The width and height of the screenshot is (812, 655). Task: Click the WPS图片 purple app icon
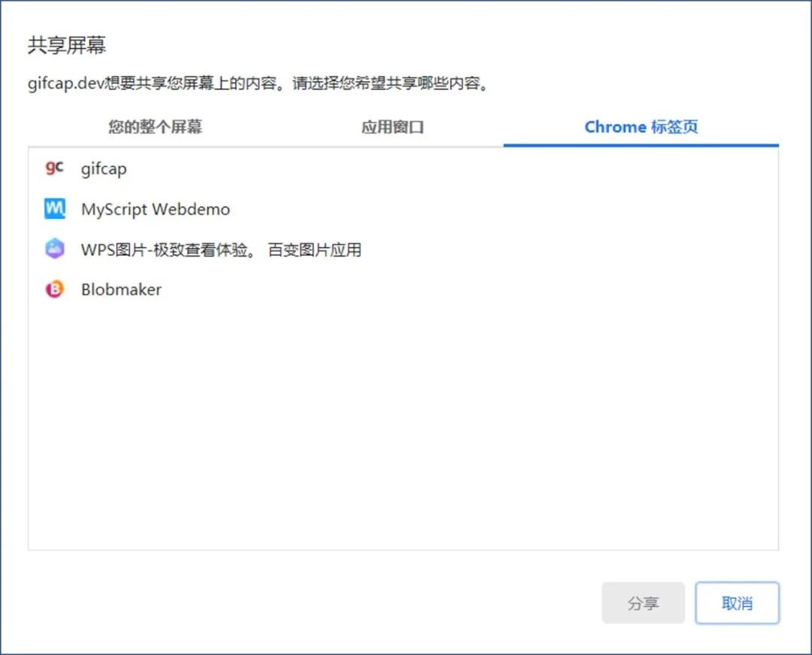pos(53,249)
